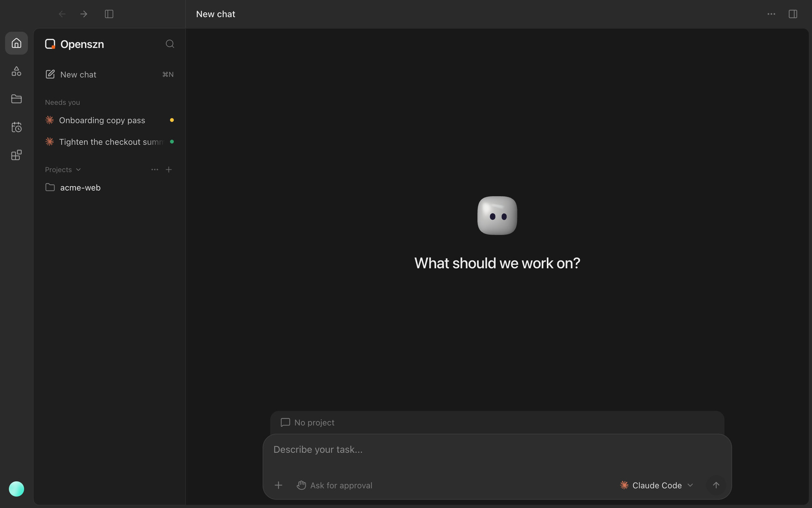This screenshot has height=508, width=812.
Task: Open the folder icon in the left rail
Action: tap(16, 99)
